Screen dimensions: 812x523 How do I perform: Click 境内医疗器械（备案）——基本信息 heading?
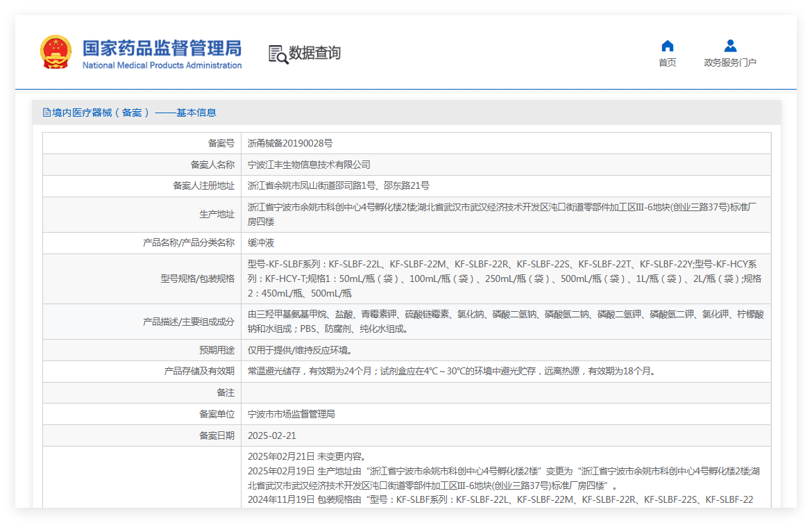pos(134,113)
